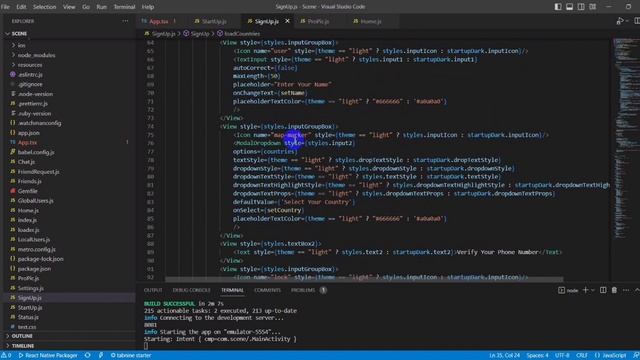Open terminal panel more actions ellipsis
The width and height of the screenshot is (640, 360).
point(626,290)
